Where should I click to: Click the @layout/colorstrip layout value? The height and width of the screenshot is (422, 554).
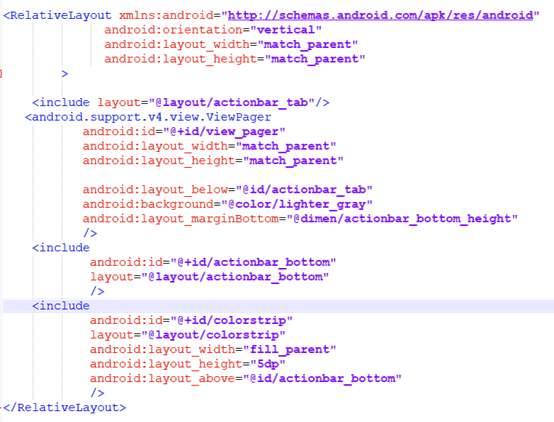(214, 335)
